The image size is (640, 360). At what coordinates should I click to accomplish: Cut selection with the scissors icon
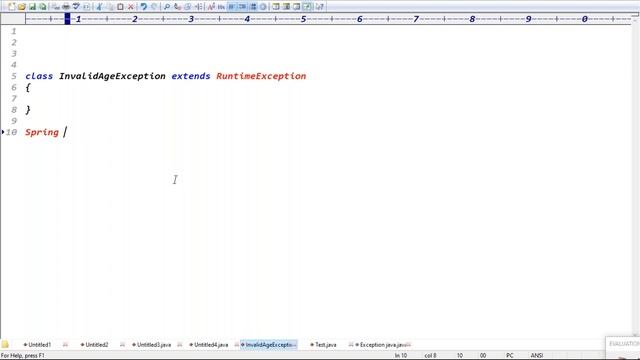tap(99, 7)
